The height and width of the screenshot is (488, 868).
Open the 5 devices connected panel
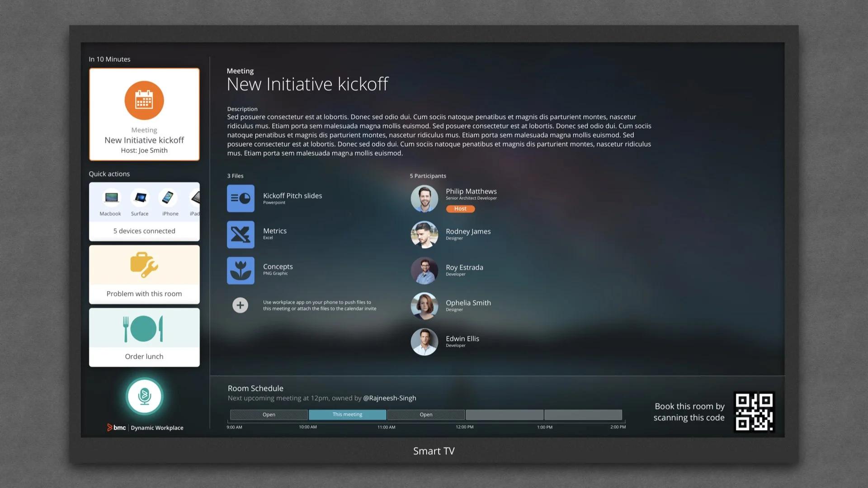coord(144,230)
